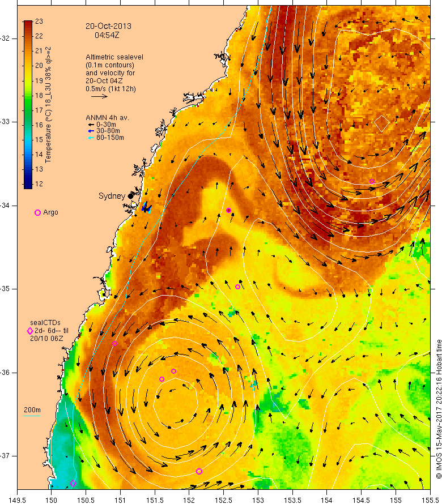Click the Argo legend label
This screenshot has height=504, width=442.
click(x=50, y=212)
